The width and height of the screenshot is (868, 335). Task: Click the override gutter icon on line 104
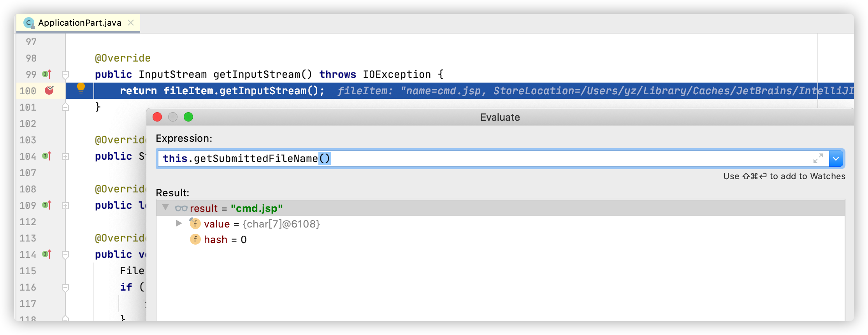tap(47, 156)
